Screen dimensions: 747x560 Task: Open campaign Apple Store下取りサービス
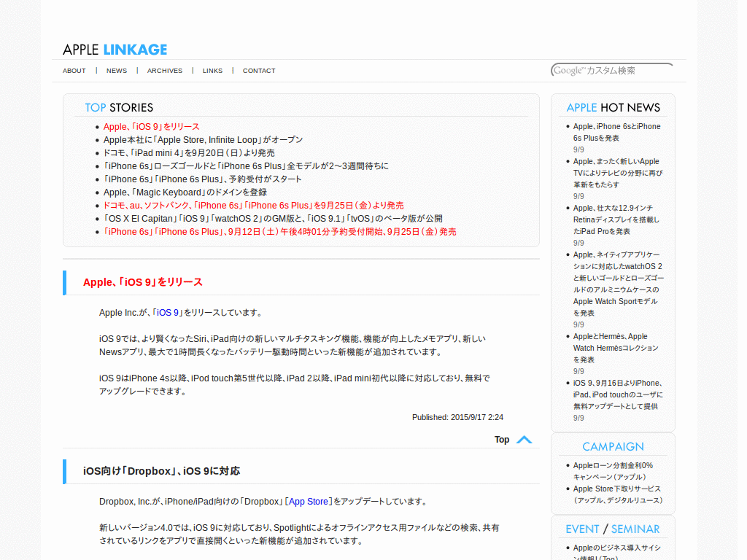pyautogui.click(x=618, y=494)
